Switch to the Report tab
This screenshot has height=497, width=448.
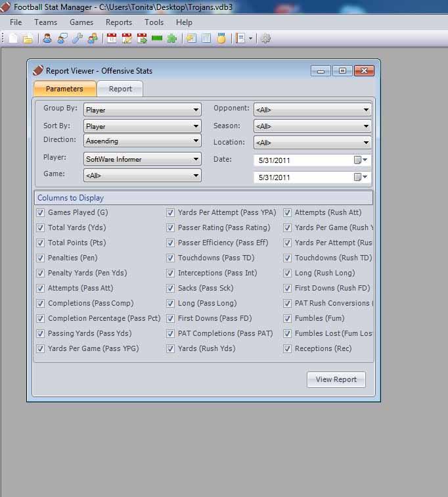click(x=120, y=89)
